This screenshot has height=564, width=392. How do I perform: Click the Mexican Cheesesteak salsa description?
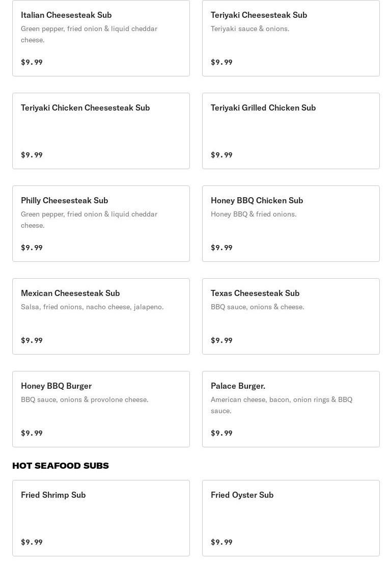click(x=92, y=307)
